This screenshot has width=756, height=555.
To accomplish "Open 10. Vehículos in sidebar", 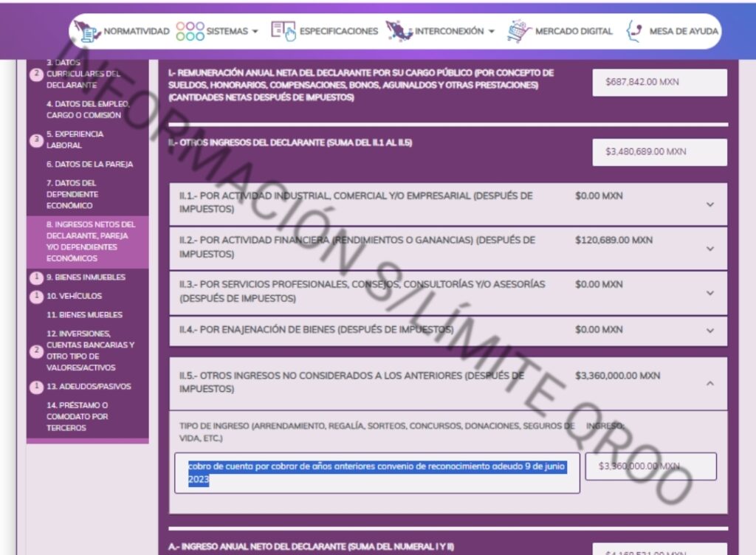I will 74,296.
